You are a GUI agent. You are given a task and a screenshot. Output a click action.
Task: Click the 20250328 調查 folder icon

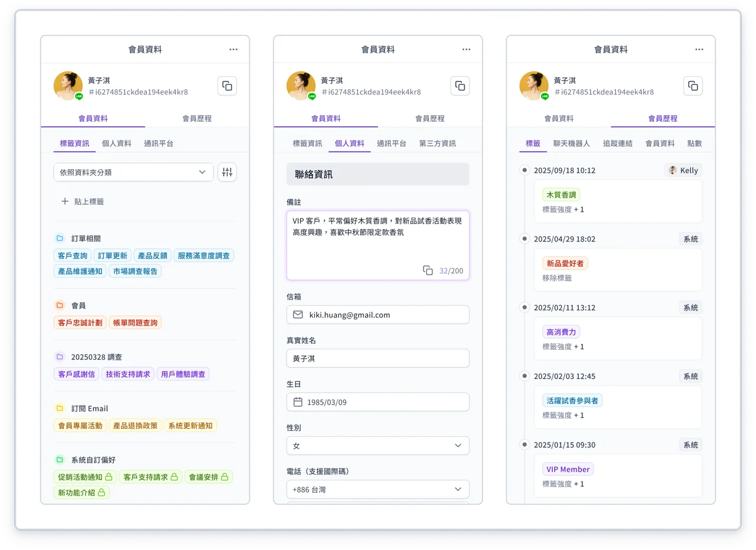click(x=60, y=356)
